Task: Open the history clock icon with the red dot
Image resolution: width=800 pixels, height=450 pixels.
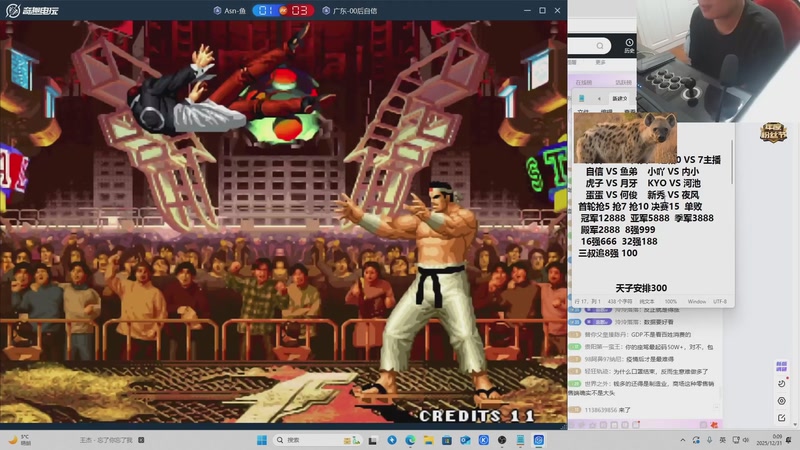Action: pos(782,383)
